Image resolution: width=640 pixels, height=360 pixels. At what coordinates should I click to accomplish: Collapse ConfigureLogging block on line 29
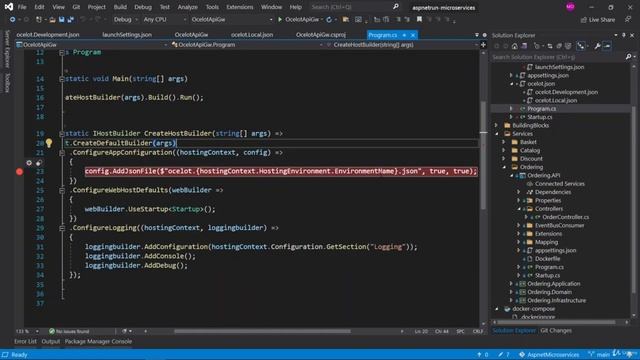(62, 228)
